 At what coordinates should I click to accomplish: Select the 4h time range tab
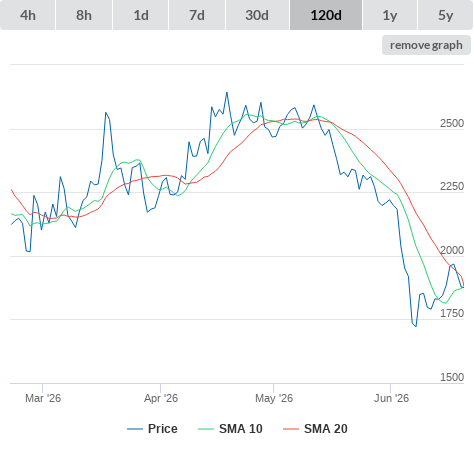28,15
